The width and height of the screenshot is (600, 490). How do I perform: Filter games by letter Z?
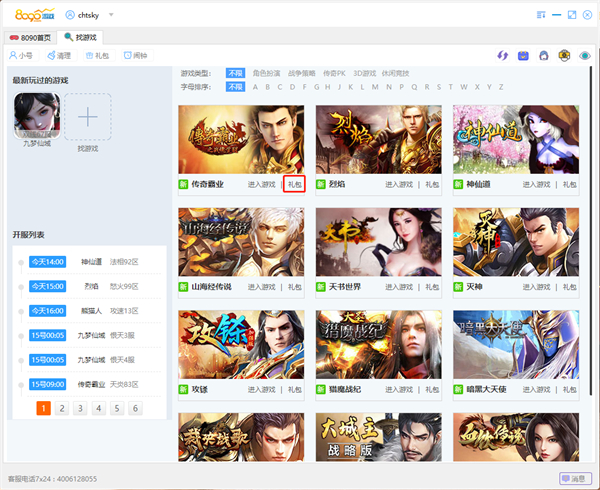pos(501,87)
